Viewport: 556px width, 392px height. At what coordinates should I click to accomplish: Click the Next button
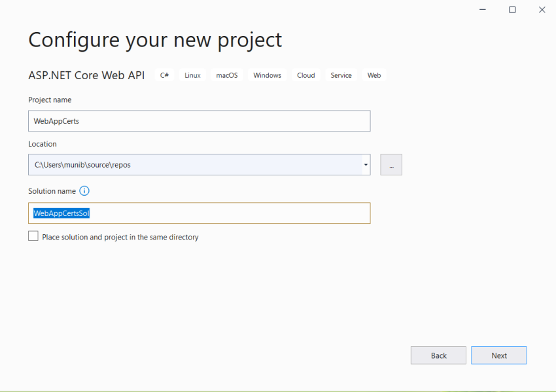(498, 355)
